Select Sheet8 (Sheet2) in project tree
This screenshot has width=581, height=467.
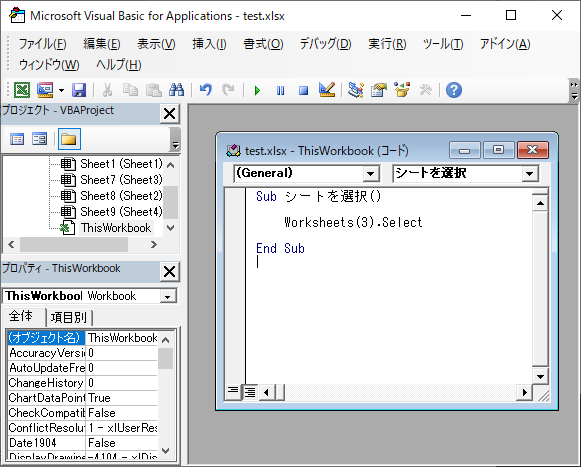coord(121,196)
